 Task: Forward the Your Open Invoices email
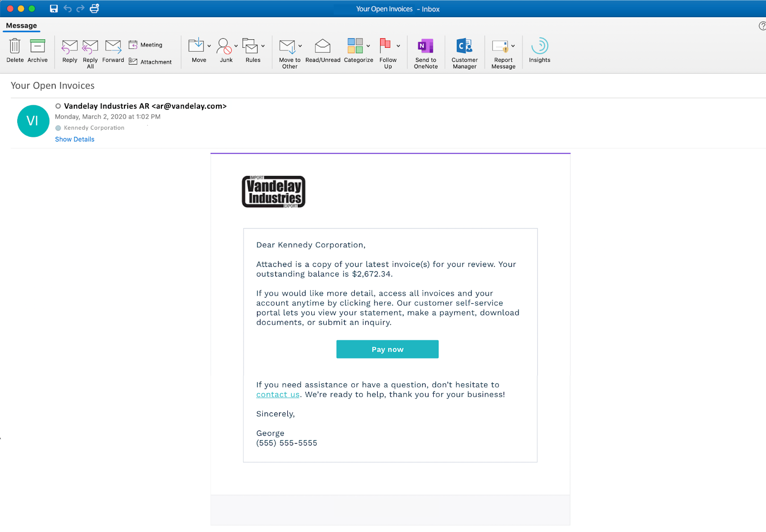(113, 51)
